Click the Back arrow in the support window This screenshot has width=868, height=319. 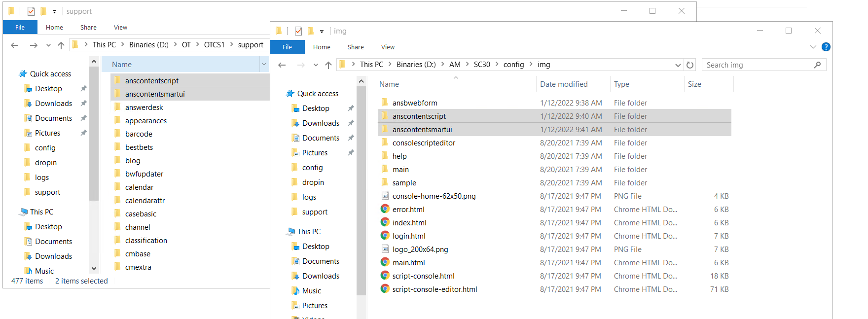coord(15,45)
